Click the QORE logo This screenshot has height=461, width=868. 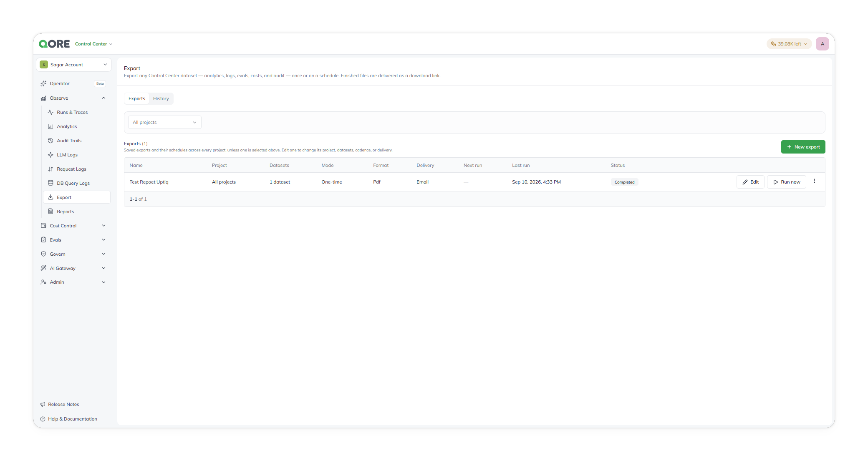[x=54, y=44]
